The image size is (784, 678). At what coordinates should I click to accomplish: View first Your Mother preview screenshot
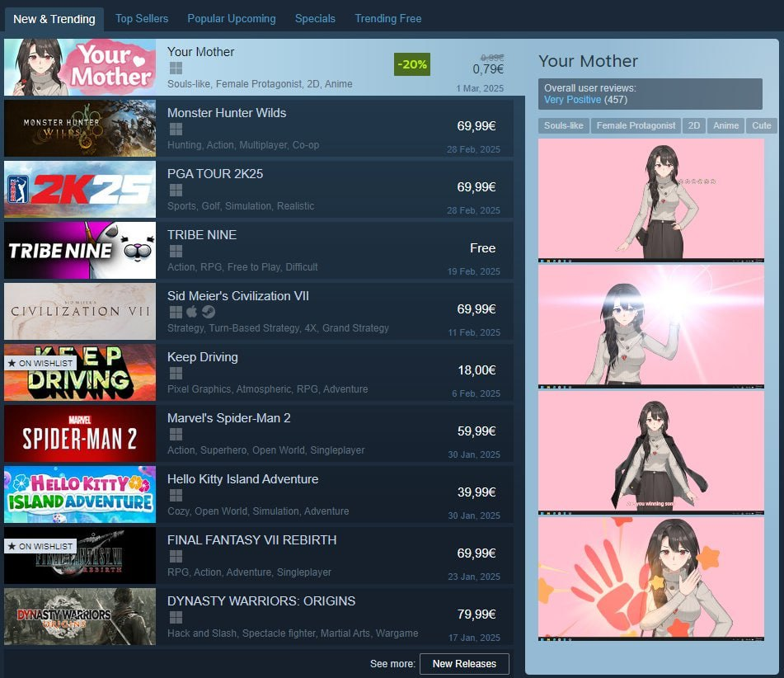tap(651, 200)
